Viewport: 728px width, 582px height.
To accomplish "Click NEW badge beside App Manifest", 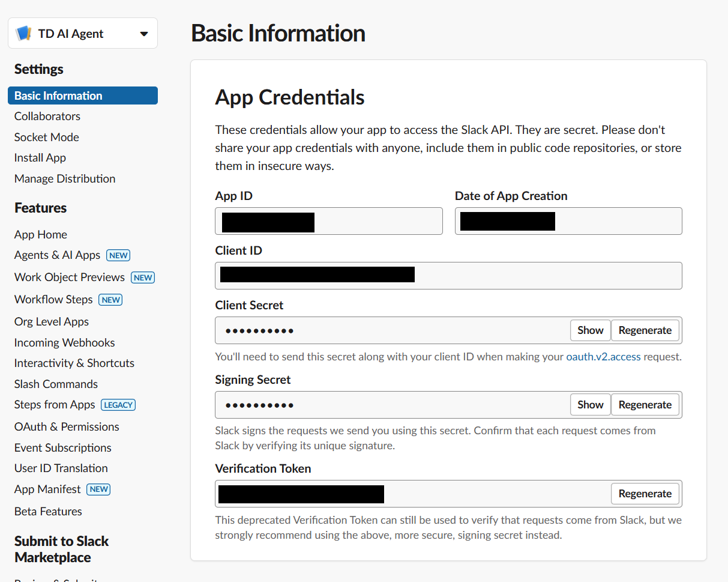I will coord(98,490).
